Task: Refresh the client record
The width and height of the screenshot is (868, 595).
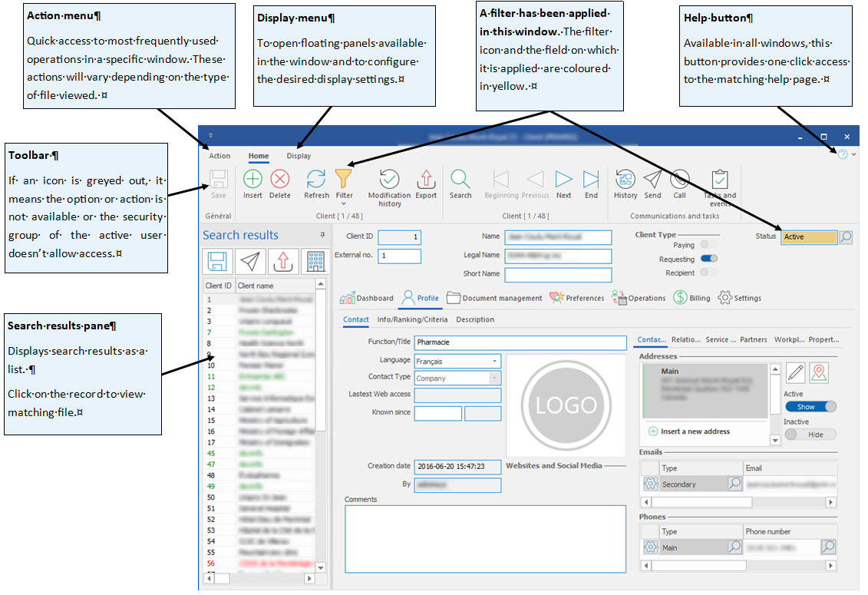Action: pyautogui.click(x=316, y=180)
